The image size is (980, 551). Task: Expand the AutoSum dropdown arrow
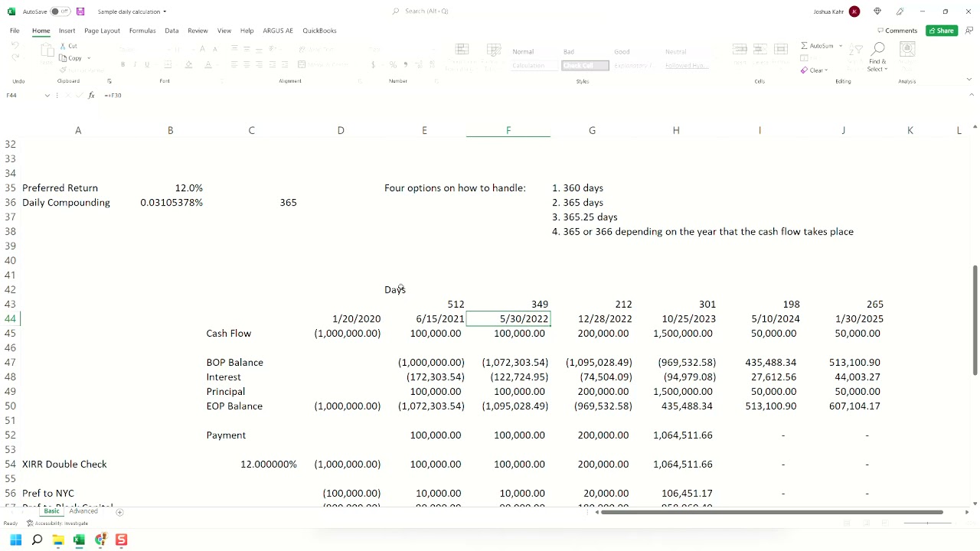point(841,46)
